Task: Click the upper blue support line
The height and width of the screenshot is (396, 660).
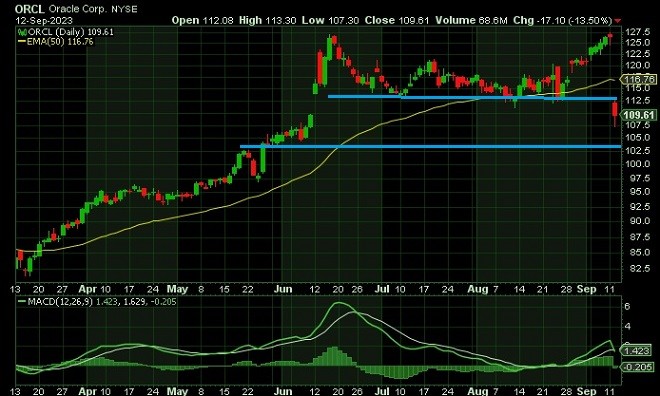Action: [472, 98]
